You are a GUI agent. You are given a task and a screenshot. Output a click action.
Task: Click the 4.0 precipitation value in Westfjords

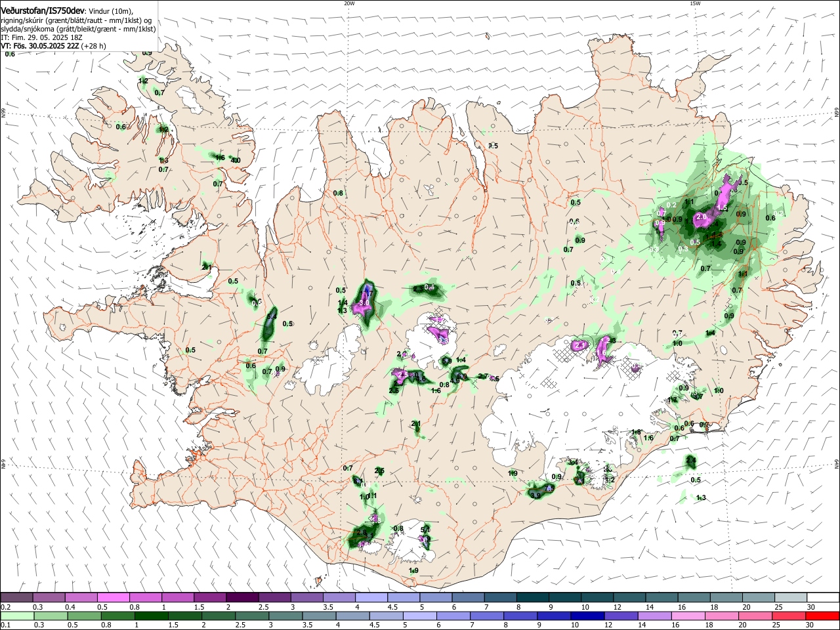236,160
